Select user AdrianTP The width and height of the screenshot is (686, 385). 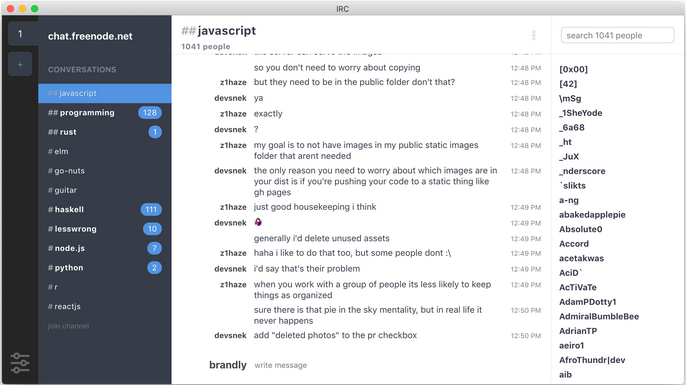coord(578,331)
